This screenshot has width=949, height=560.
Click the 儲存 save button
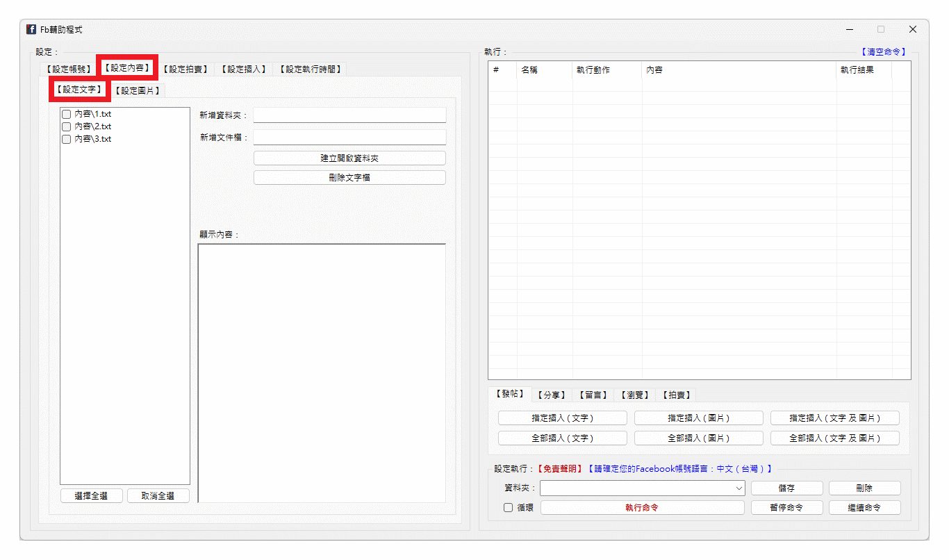tap(787, 488)
